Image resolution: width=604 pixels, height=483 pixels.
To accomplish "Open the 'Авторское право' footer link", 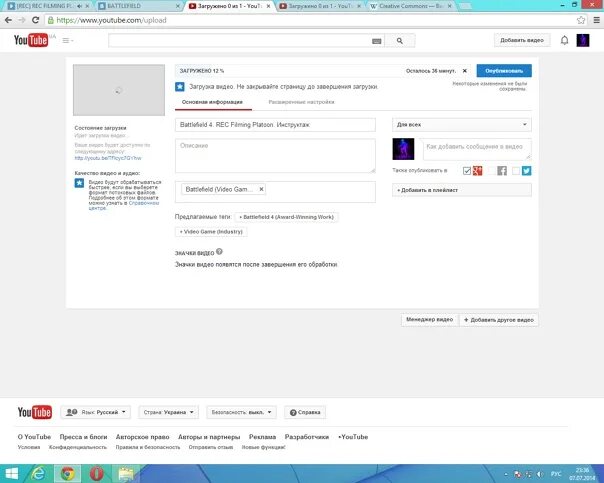I will click(x=143, y=437).
